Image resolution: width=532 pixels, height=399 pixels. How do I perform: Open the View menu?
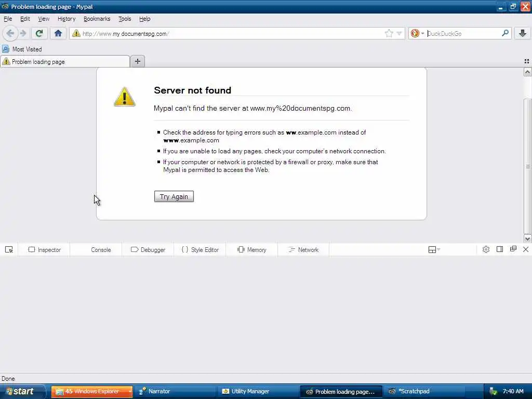point(44,19)
